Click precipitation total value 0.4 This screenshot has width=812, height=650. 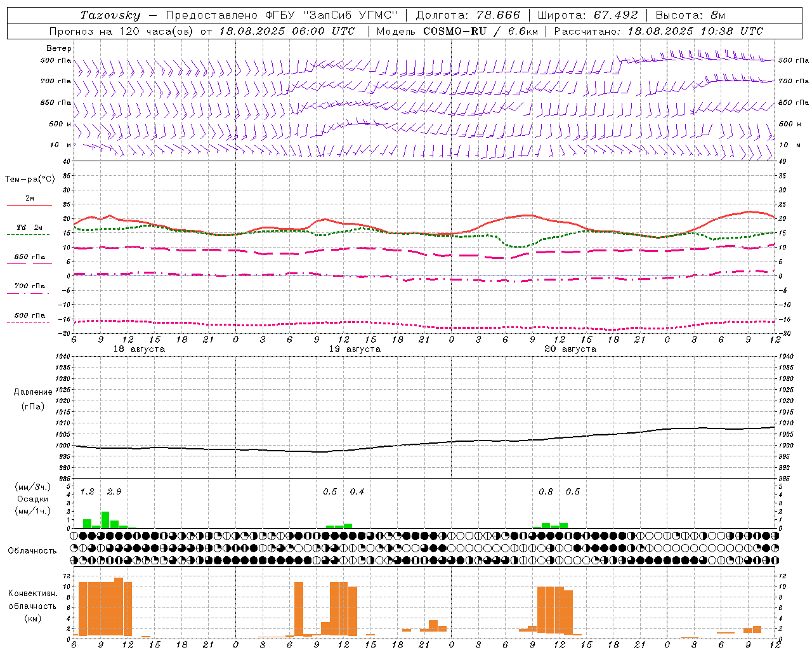357,492
